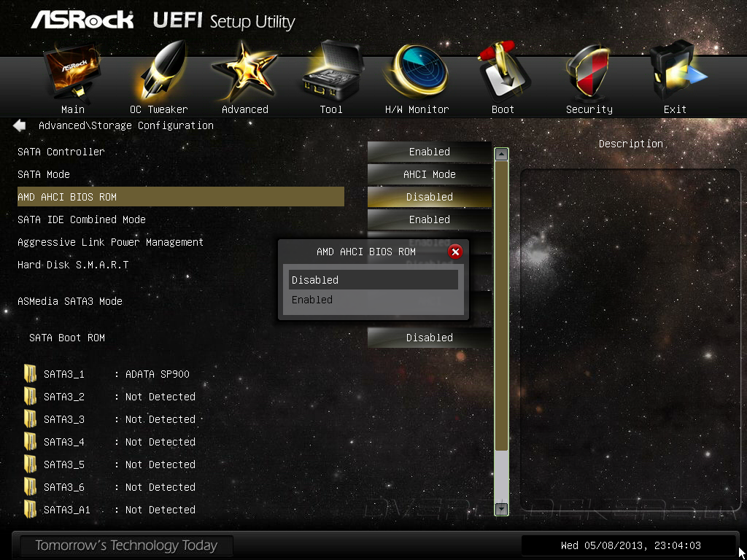
Task: Select the SATA Controller setting label
Action: click(61, 152)
